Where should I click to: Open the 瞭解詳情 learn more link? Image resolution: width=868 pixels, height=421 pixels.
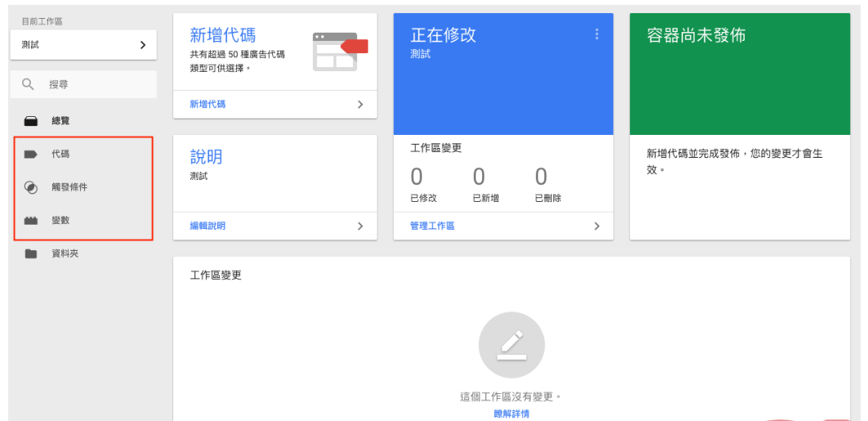pyautogui.click(x=511, y=414)
